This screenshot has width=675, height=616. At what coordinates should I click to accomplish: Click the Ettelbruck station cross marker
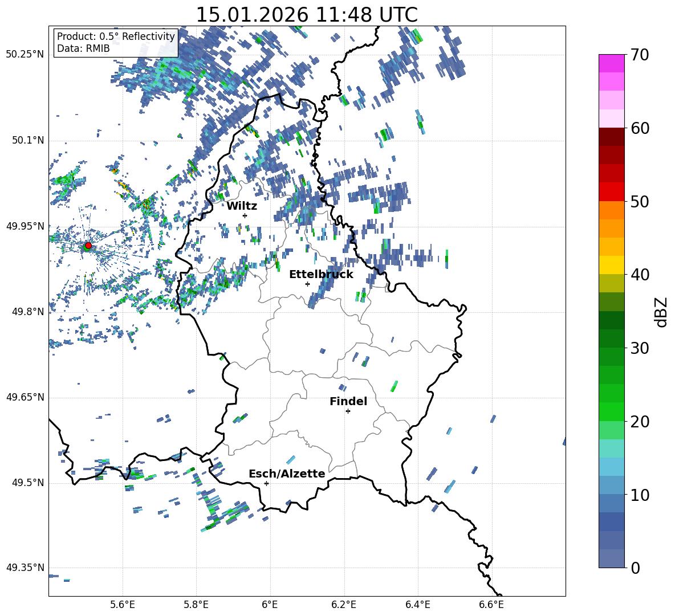pos(307,284)
